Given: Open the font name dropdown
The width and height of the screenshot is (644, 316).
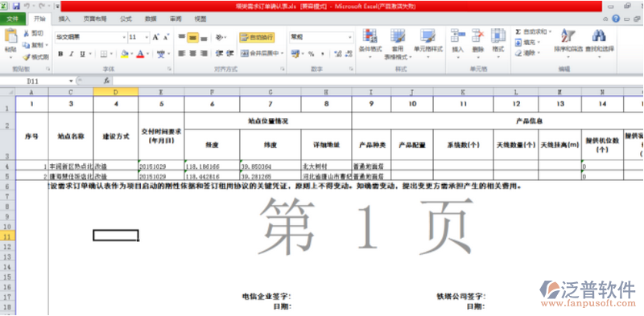Looking at the screenshot, I should (x=91, y=37).
